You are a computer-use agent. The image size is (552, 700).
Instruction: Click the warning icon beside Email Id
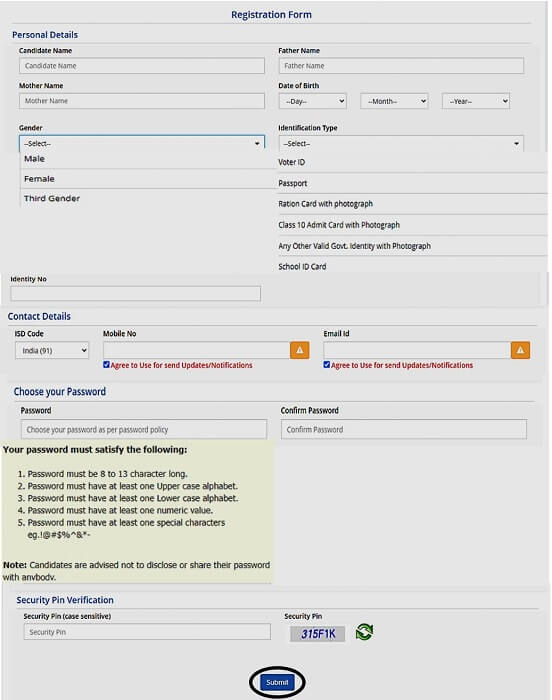[520, 350]
